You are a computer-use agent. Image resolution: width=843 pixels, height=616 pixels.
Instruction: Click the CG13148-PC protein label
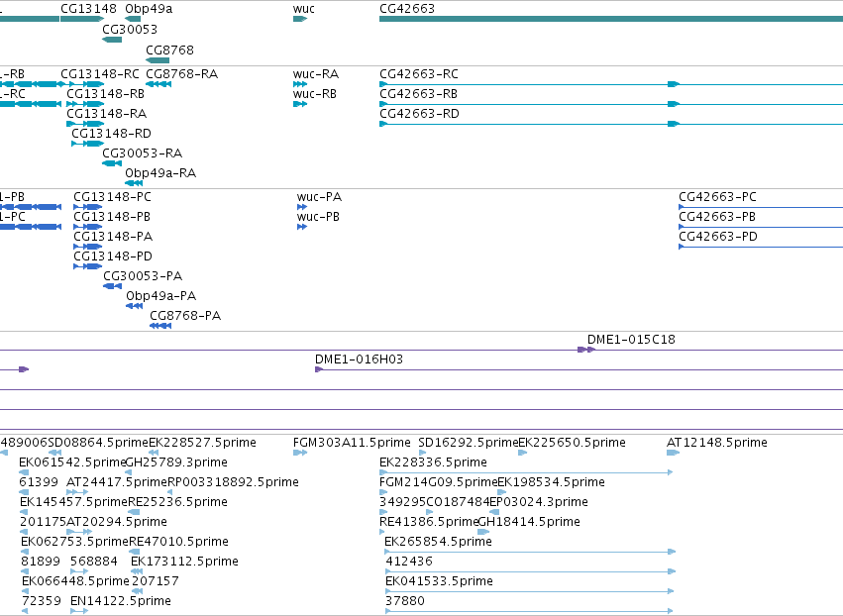(112, 197)
